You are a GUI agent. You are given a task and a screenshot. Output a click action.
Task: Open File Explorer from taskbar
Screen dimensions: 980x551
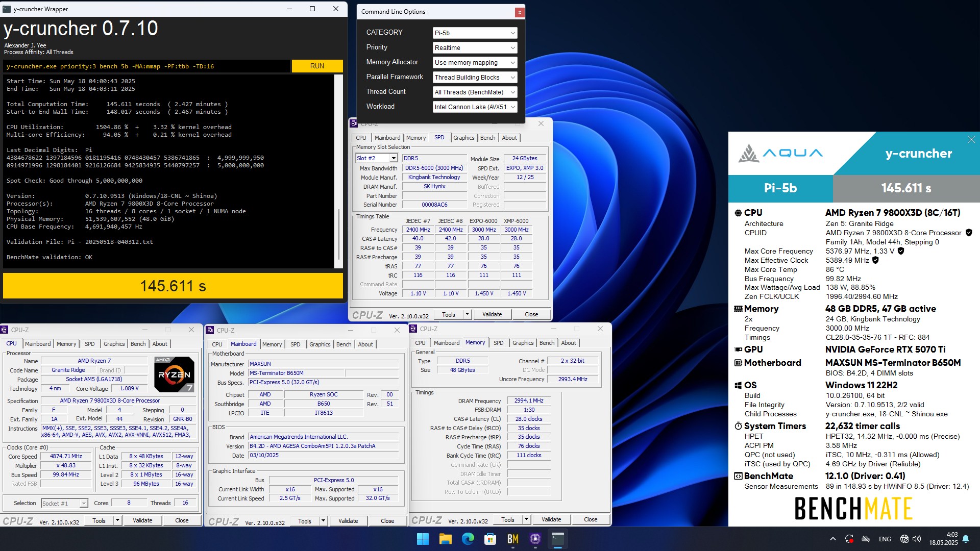[x=445, y=539]
